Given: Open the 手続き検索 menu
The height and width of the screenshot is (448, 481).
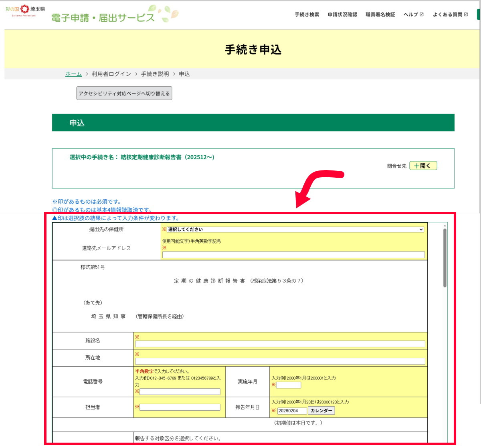Looking at the screenshot, I should point(307,15).
